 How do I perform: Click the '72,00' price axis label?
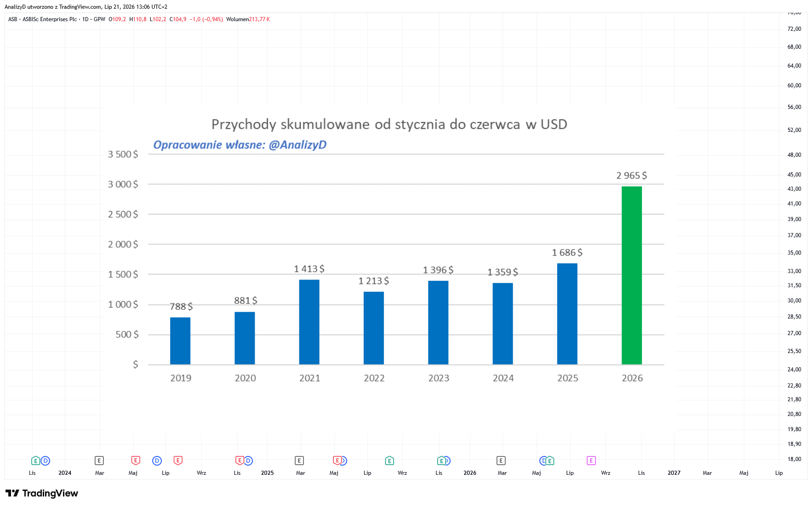[794, 29]
